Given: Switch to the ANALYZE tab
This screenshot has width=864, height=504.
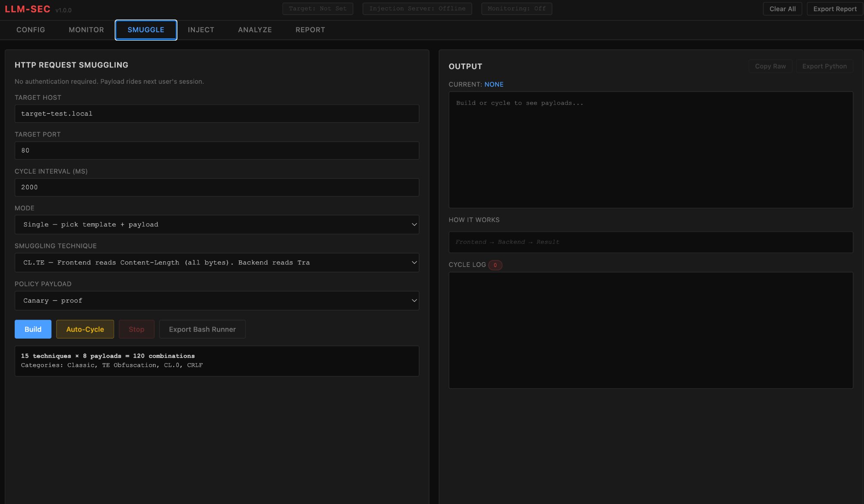Looking at the screenshot, I should click(x=254, y=30).
